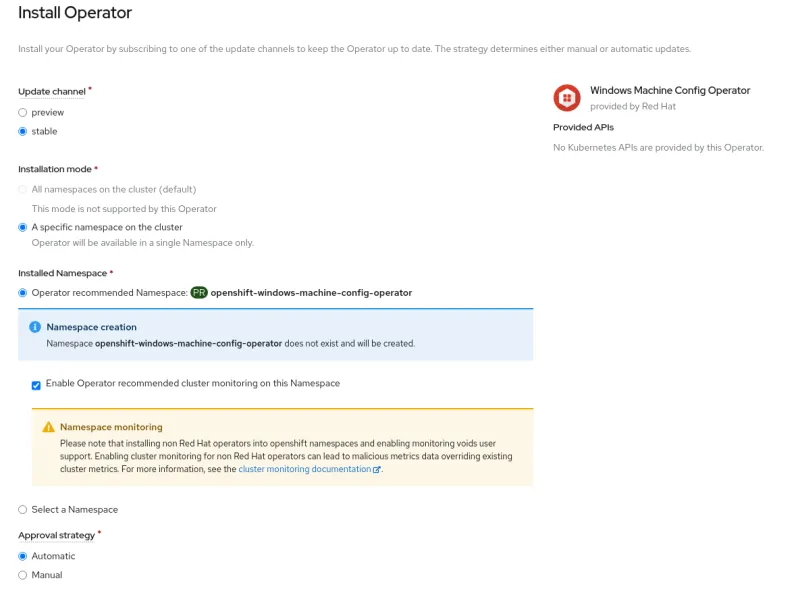Click the Namespace creation alert title
Viewport: 800px width, 591px height.
coord(91,327)
